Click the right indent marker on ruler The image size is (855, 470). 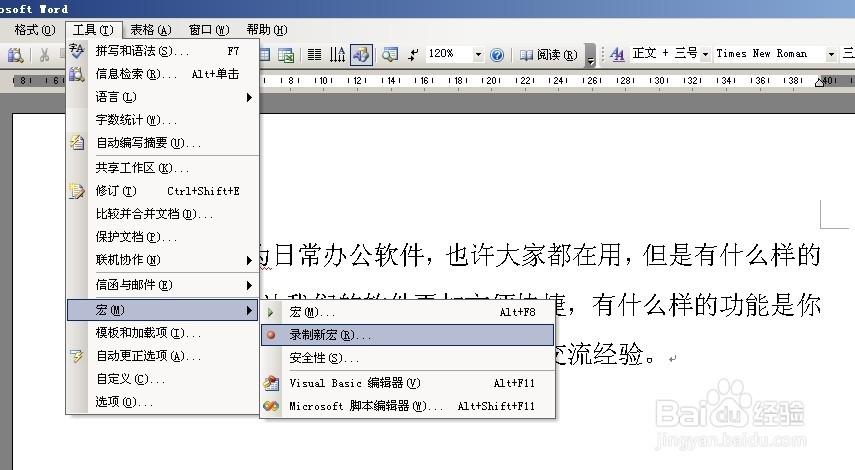tap(819, 82)
